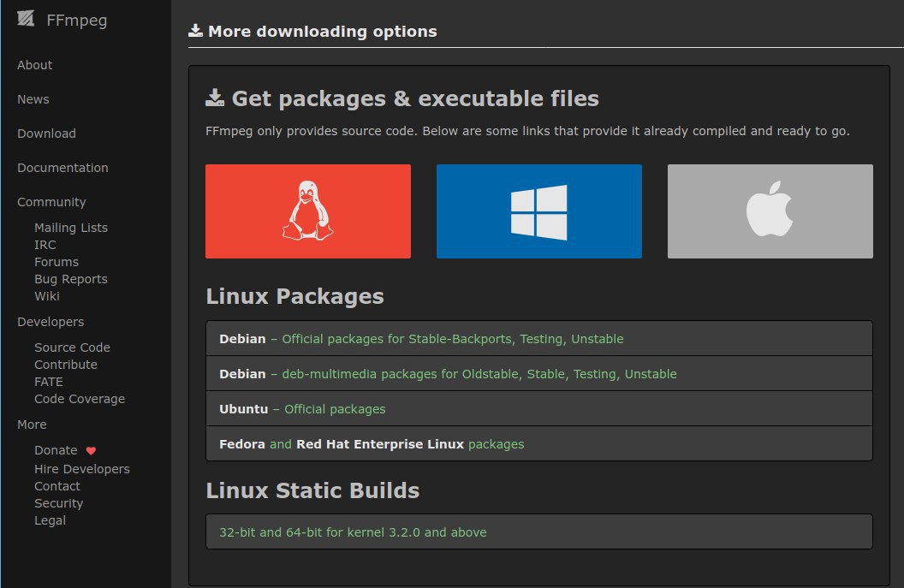Visit the Forums link
The image size is (904, 588).
click(x=56, y=262)
